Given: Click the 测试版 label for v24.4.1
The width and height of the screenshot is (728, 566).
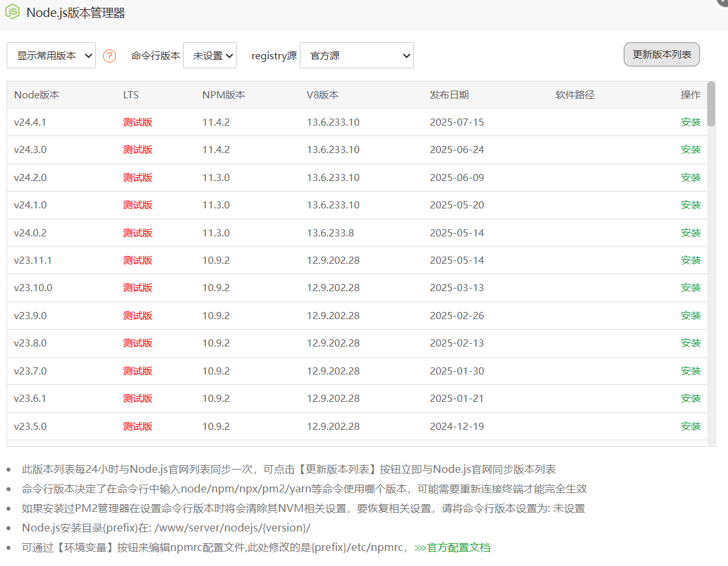Looking at the screenshot, I should (x=138, y=122).
